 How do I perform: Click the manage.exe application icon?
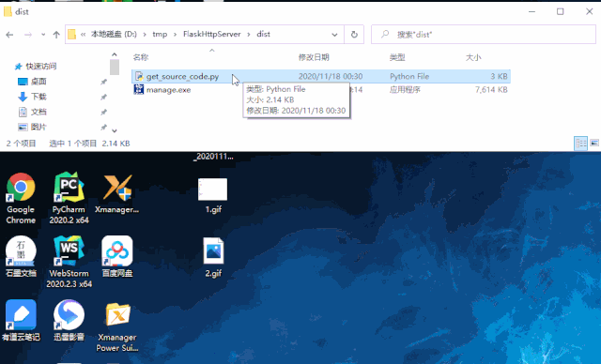(x=139, y=89)
